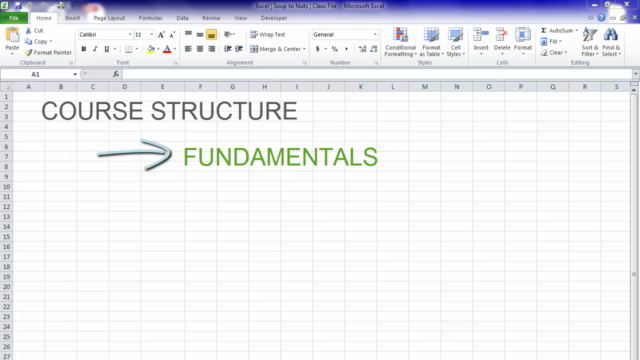Click the insert function fx icon
640x360 pixels.
(x=116, y=74)
